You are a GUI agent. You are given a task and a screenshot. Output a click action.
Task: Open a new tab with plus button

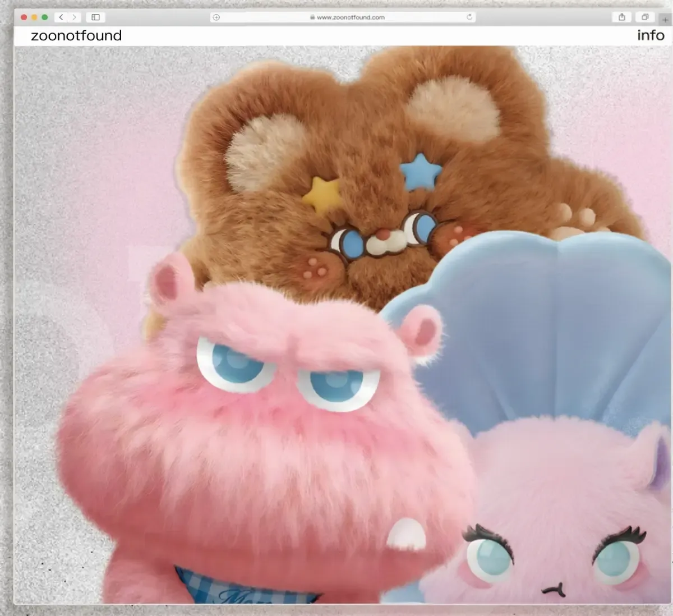pyautogui.click(x=665, y=19)
